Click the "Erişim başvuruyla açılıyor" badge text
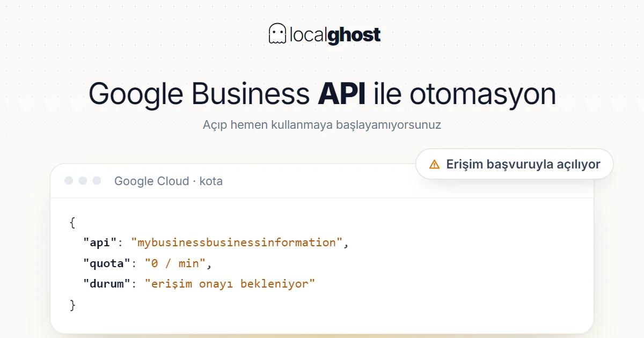644x338 pixels. click(x=523, y=164)
